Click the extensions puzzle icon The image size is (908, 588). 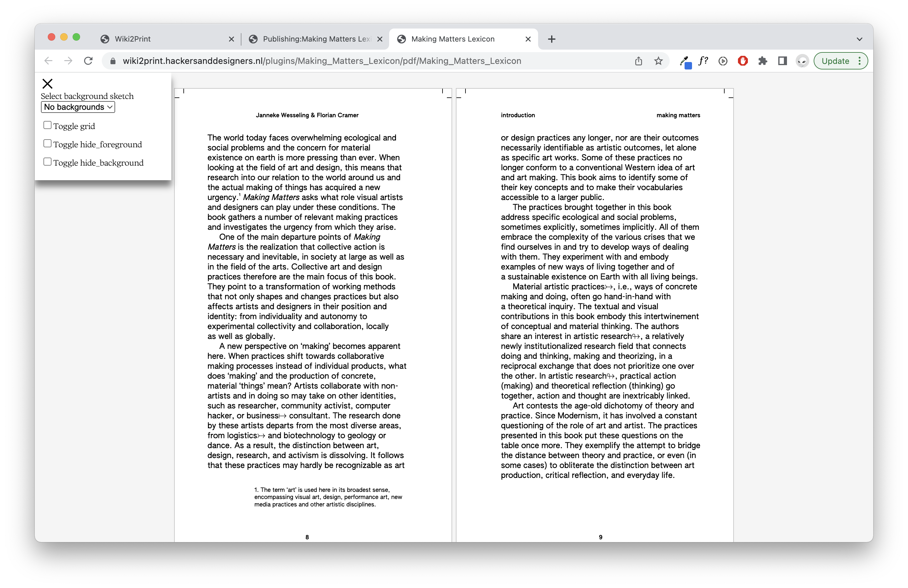pos(762,61)
